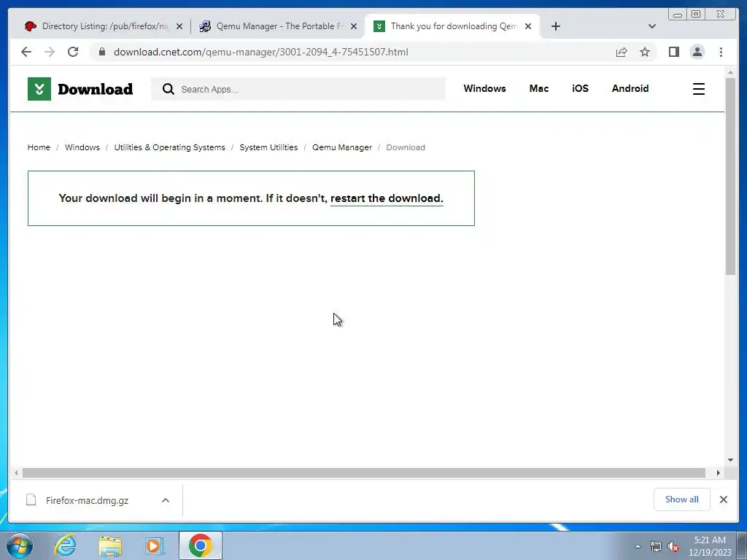Open the tab search chevron
747x560 pixels.
652,26
